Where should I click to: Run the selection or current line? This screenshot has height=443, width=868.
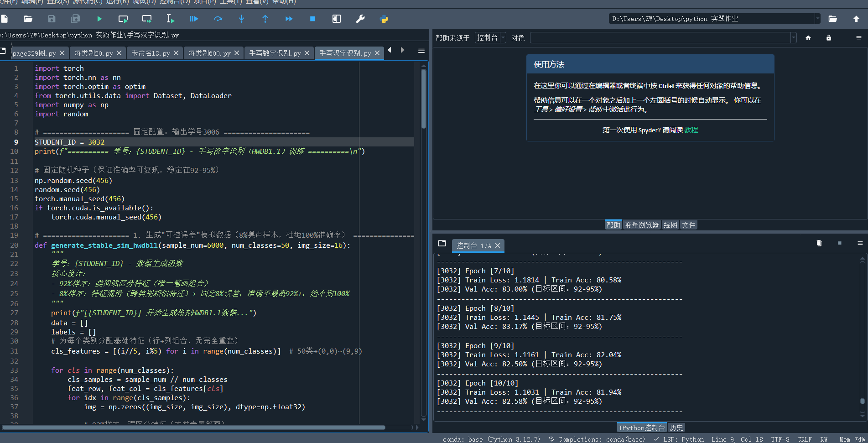click(170, 19)
